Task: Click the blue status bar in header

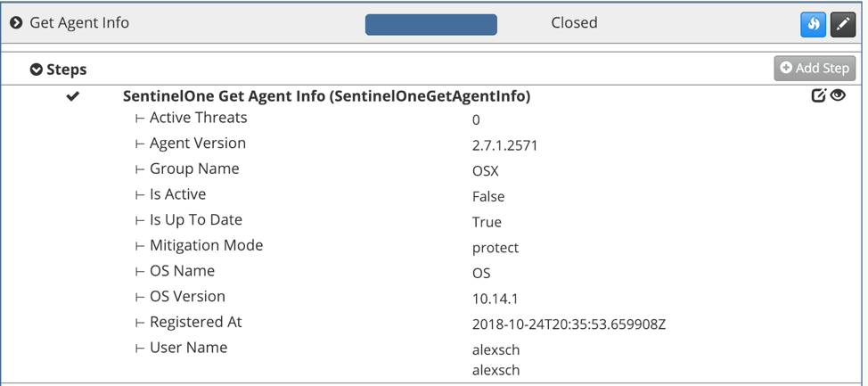Action: point(430,24)
